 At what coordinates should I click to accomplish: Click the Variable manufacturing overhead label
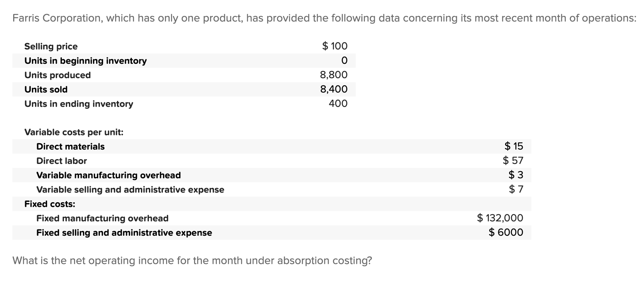coord(108,175)
